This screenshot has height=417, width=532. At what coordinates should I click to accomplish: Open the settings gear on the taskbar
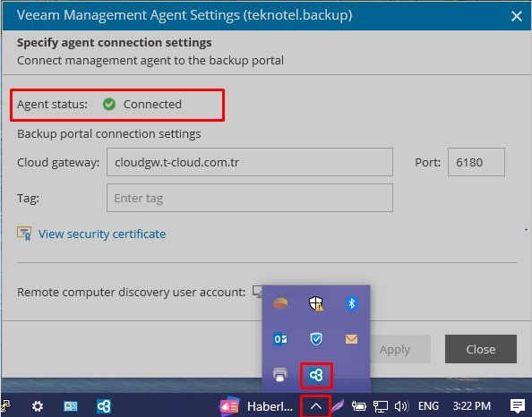pos(38,405)
